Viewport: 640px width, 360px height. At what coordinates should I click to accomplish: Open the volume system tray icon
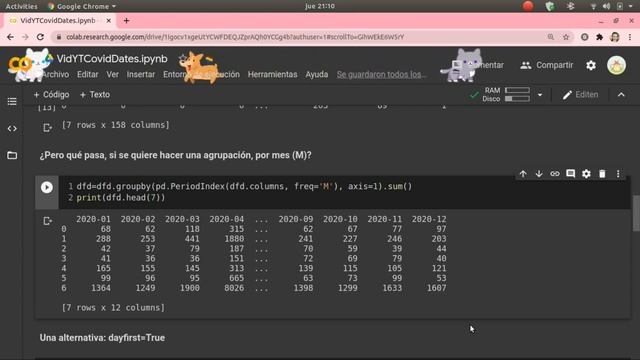607,6
